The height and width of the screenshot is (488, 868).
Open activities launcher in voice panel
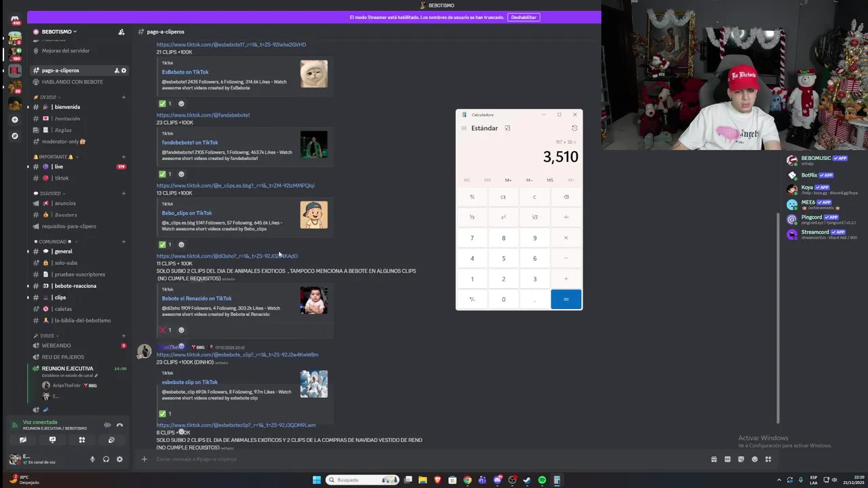coord(82,440)
